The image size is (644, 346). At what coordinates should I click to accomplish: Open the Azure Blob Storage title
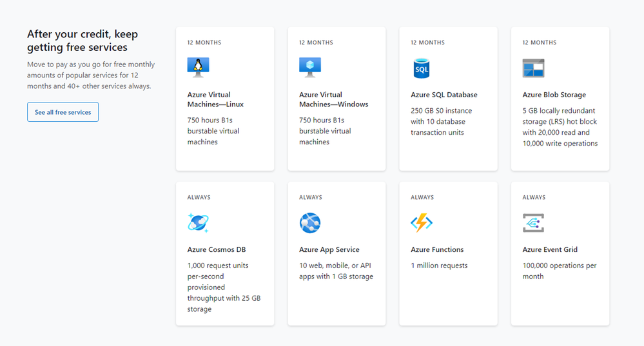554,95
